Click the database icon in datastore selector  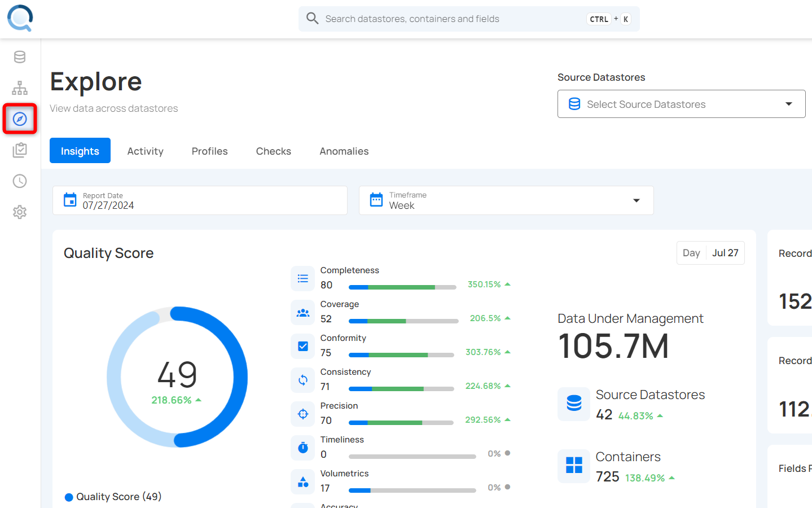[574, 104]
